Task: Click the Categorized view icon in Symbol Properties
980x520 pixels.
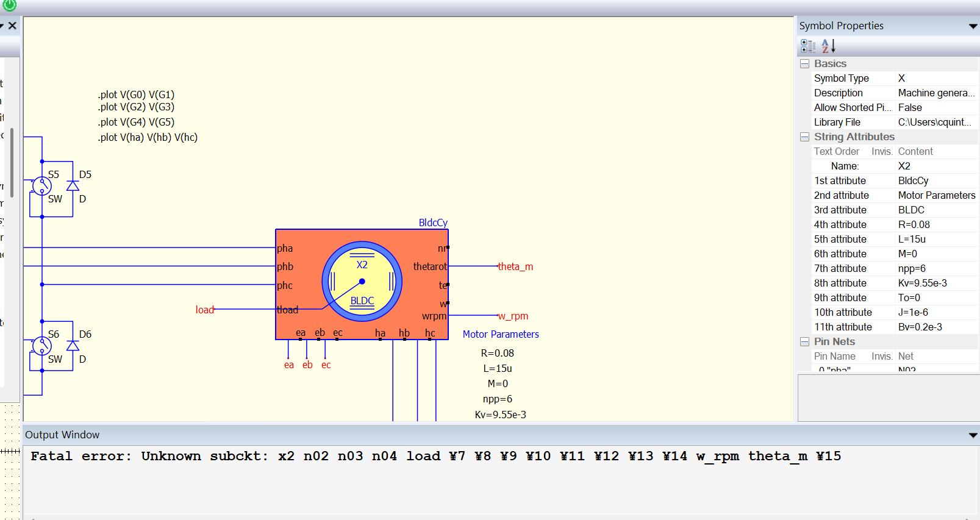Action: (808, 46)
